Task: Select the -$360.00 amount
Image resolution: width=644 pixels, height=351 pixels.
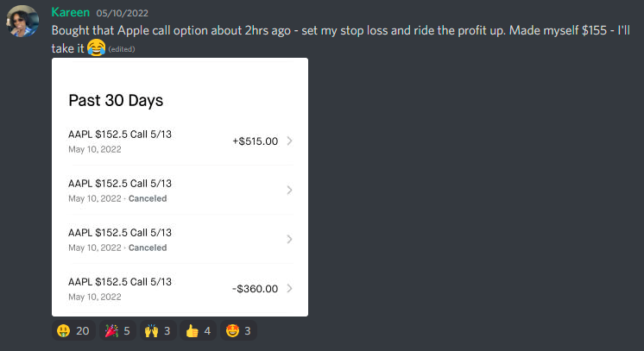Action: pos(255,289)
